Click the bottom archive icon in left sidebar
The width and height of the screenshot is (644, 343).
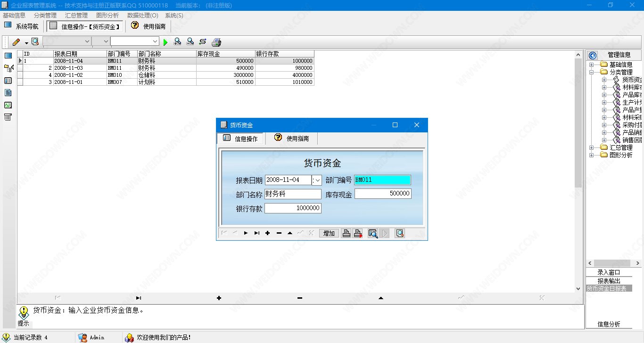click(x=8, y=117)
